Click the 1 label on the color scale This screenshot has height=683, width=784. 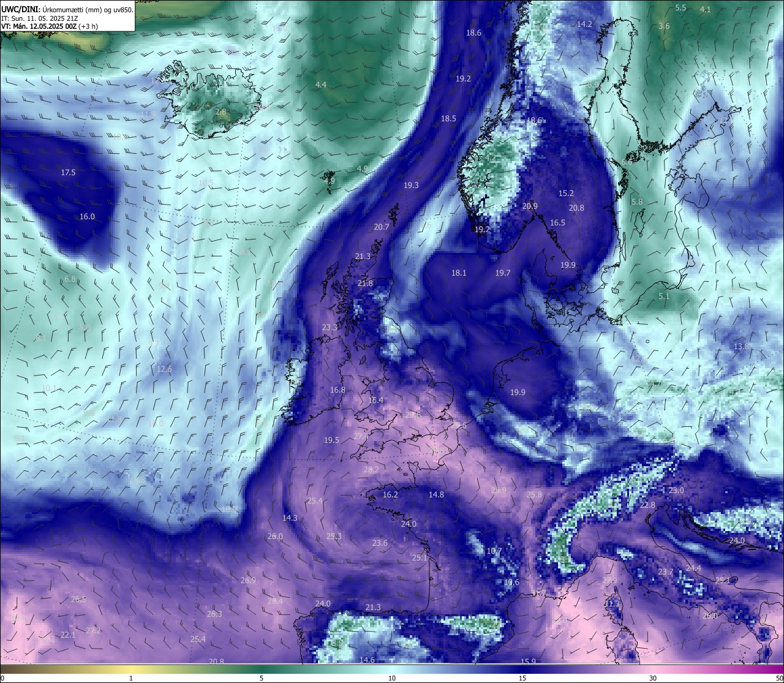click(130, 678)
